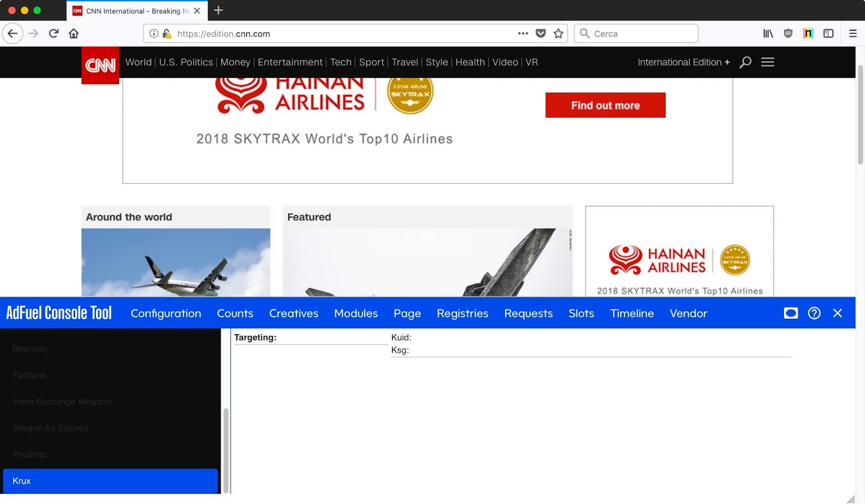
Task: Click the browser forward arrow
Action: pos(34,33)
